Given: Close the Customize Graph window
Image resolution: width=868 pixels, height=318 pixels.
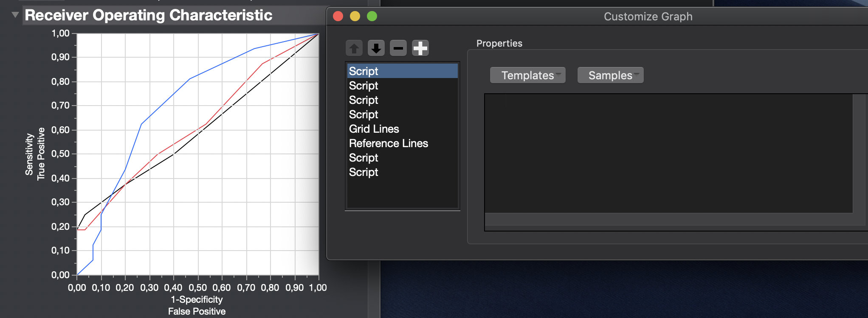Looking at the screenshot, I should click(x=338, y=16).
